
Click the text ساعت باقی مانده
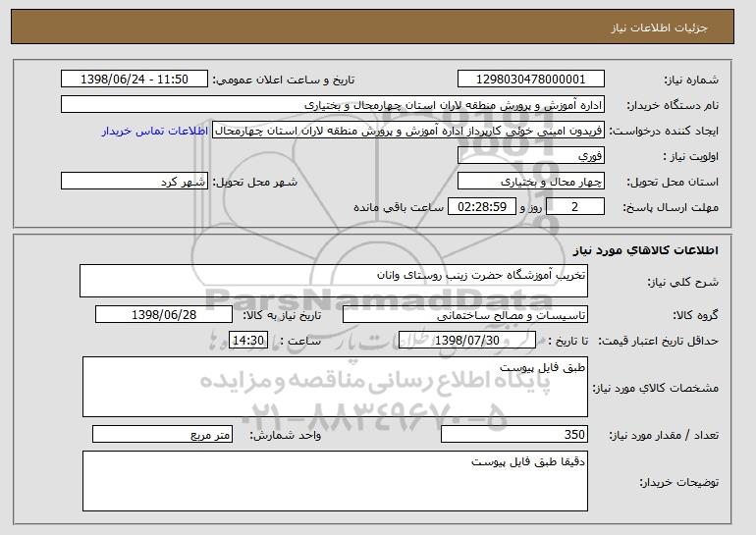(399, 207)
